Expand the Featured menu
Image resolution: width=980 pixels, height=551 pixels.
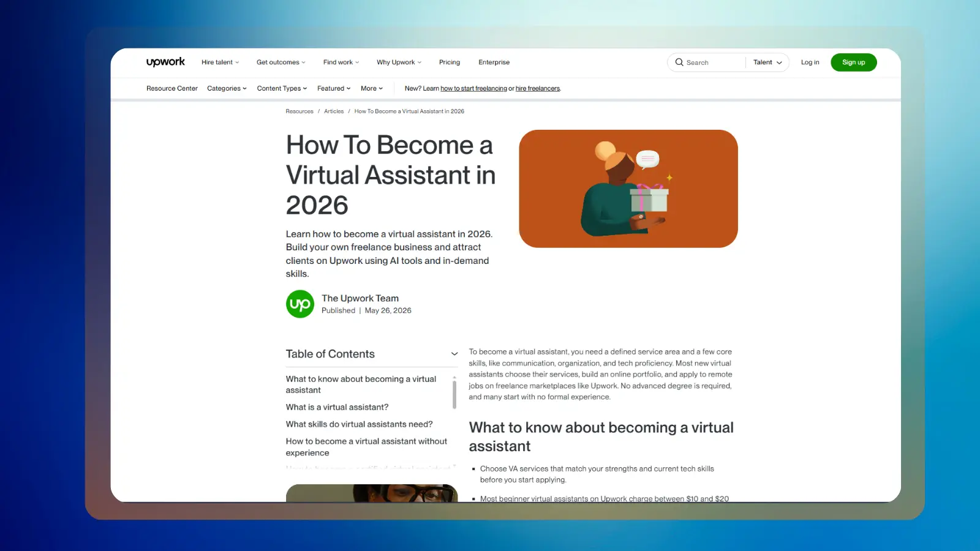click(334, 88)
